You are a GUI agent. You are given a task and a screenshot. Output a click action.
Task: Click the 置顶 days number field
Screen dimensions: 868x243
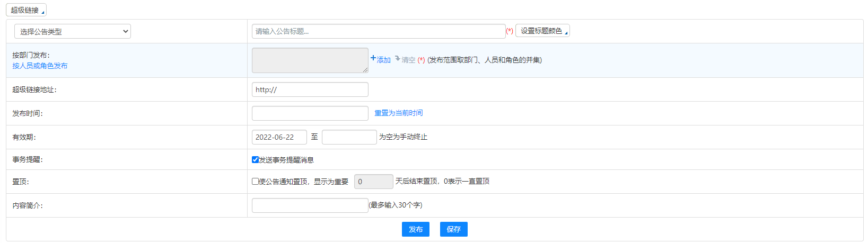coord(373,182)
